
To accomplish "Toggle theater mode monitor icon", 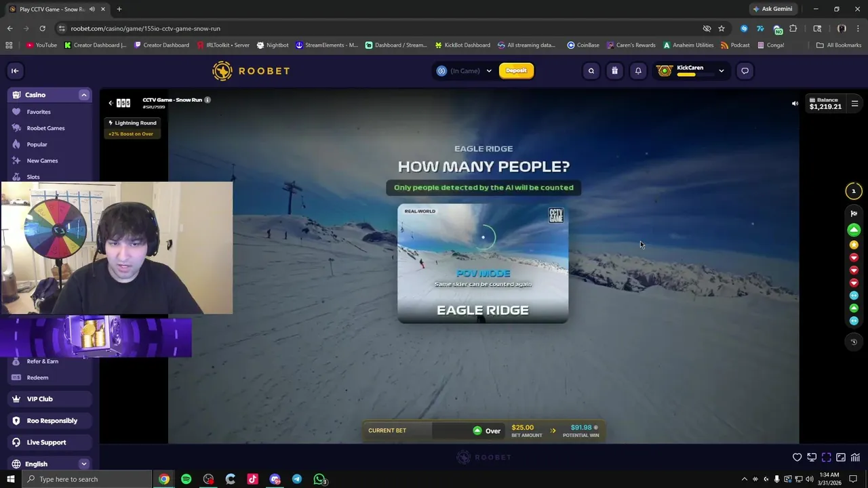I will (x=812, y=457).
